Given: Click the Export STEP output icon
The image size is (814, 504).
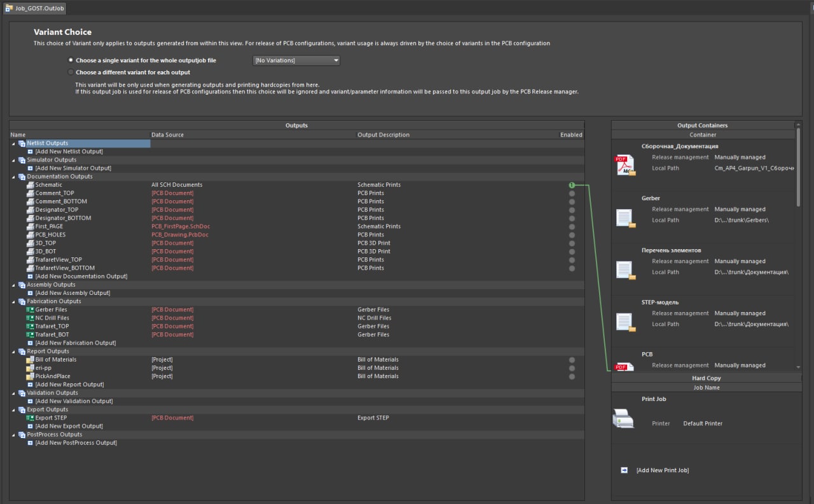Looking at the screenshot, I should click(30, 418).
